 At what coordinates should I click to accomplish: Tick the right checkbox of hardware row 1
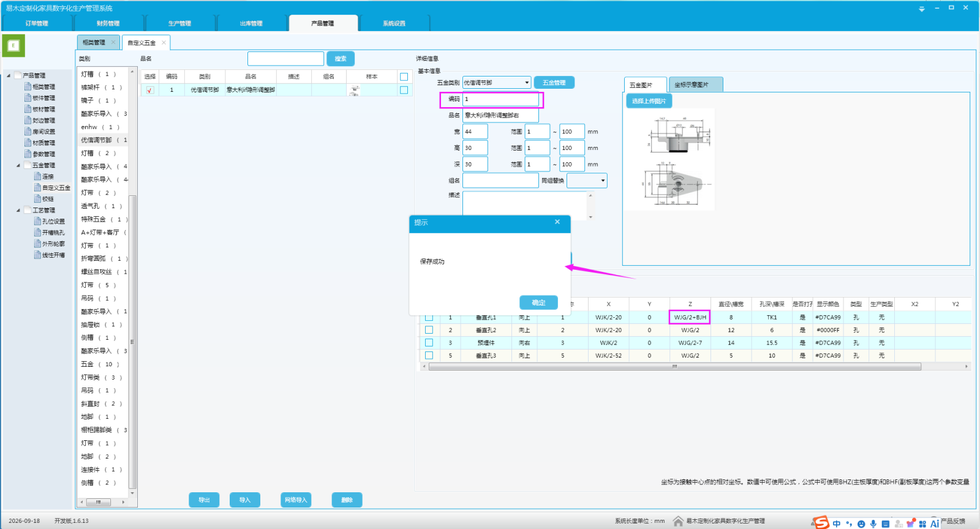point(404,90)
